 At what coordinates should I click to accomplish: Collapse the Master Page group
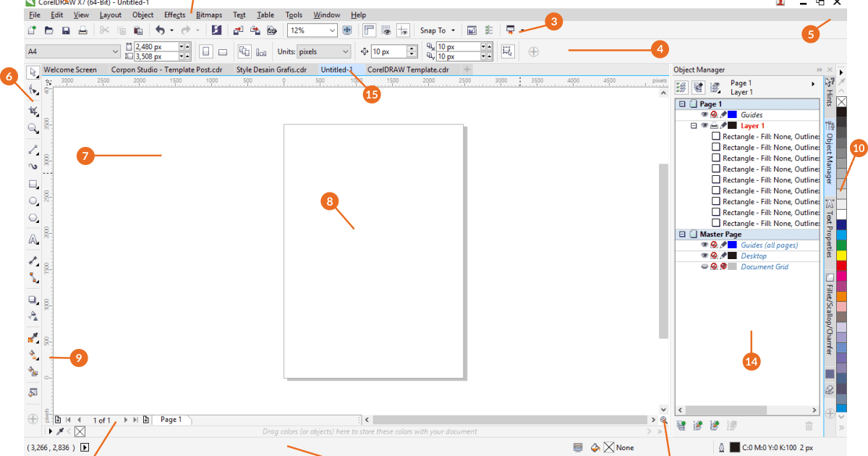682,234
